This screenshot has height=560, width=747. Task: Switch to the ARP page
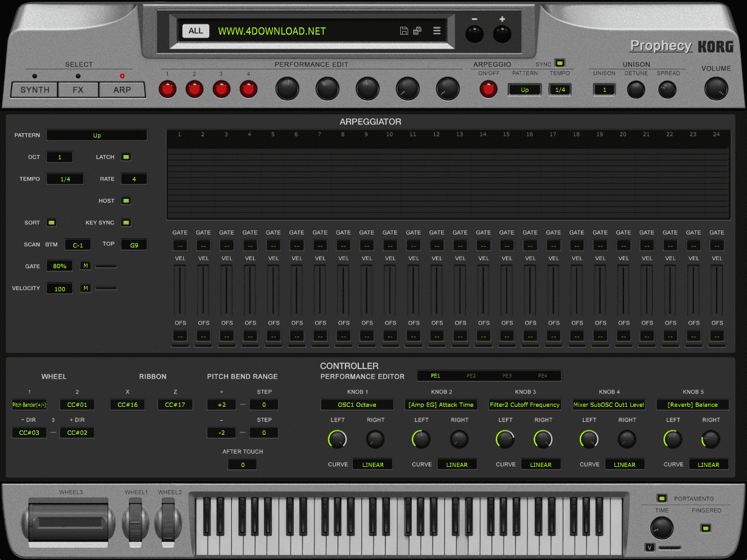coord(122,90)
